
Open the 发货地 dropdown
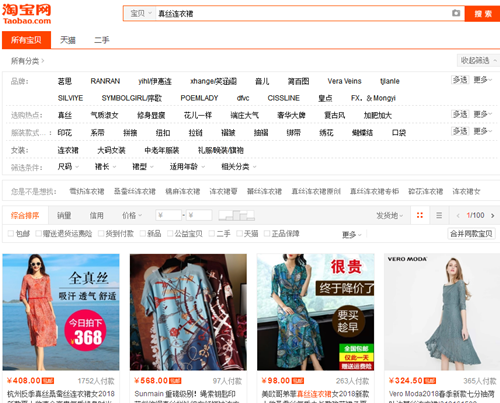[390, 216]
